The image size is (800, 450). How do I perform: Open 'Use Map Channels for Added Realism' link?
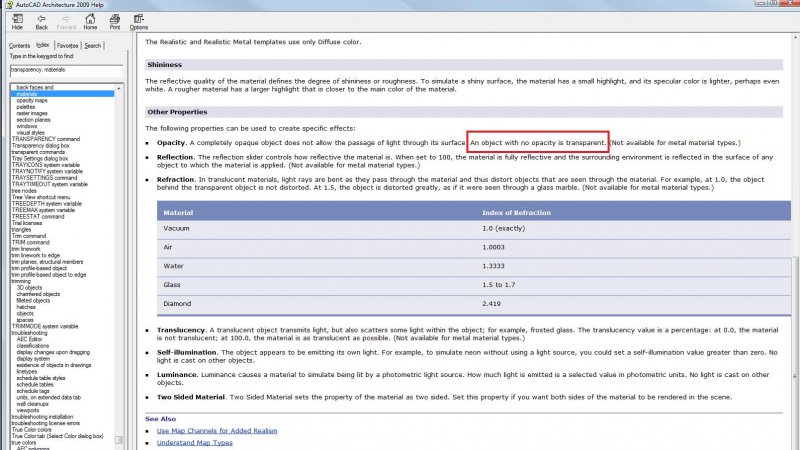point(217,431)
